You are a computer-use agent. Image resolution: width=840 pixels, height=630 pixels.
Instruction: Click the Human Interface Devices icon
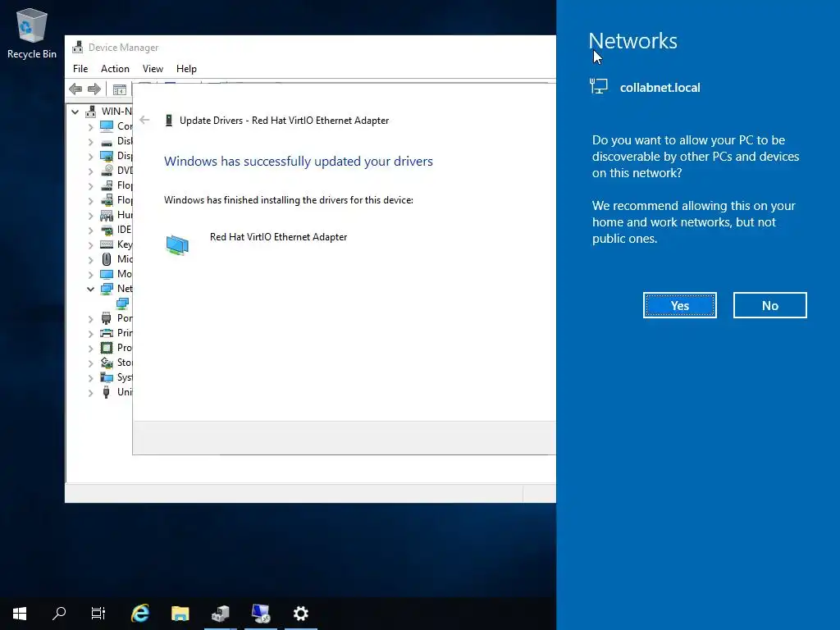tap(107, 215)
